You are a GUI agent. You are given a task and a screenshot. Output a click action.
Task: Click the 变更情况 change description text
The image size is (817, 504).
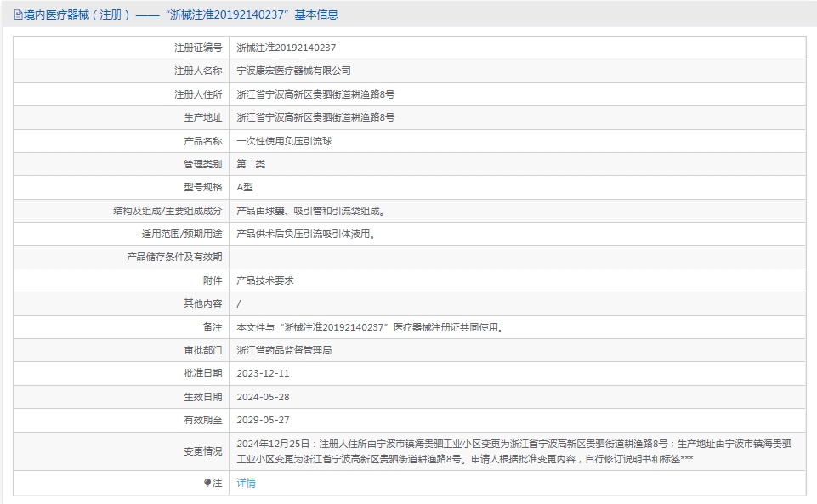pyautogui.click(x=514, y=451)
